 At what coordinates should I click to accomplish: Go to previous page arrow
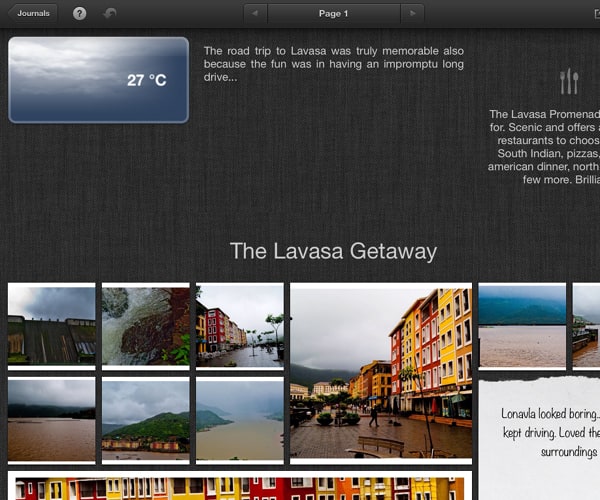point(255,13)
